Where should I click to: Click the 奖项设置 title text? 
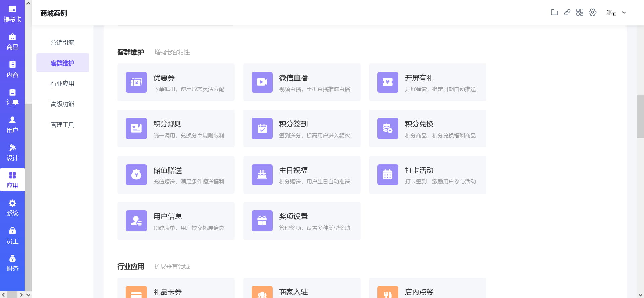pyautogui.click(x=293, y=216)
